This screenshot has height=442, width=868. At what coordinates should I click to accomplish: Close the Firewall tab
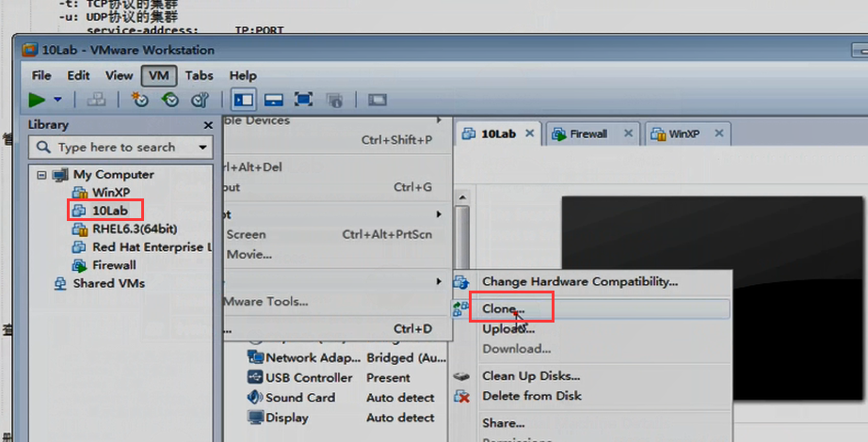pyautogui.click(x=628, y=134)
